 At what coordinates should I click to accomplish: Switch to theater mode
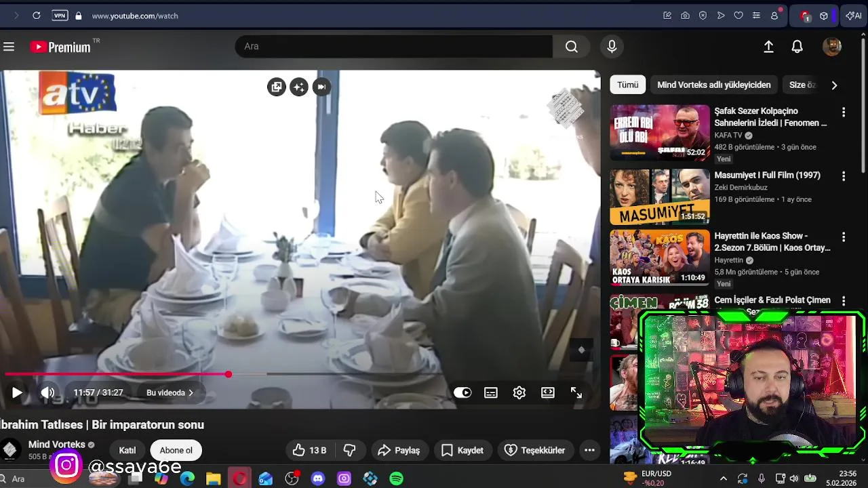pos(548,392)
